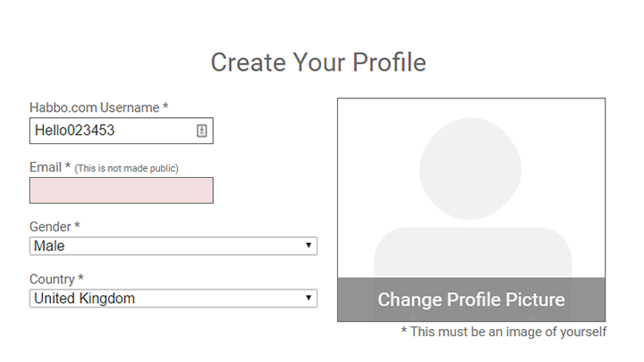Select the 'Male' value in Gender field
Screen dimensions: 644x362
(50, 246)
